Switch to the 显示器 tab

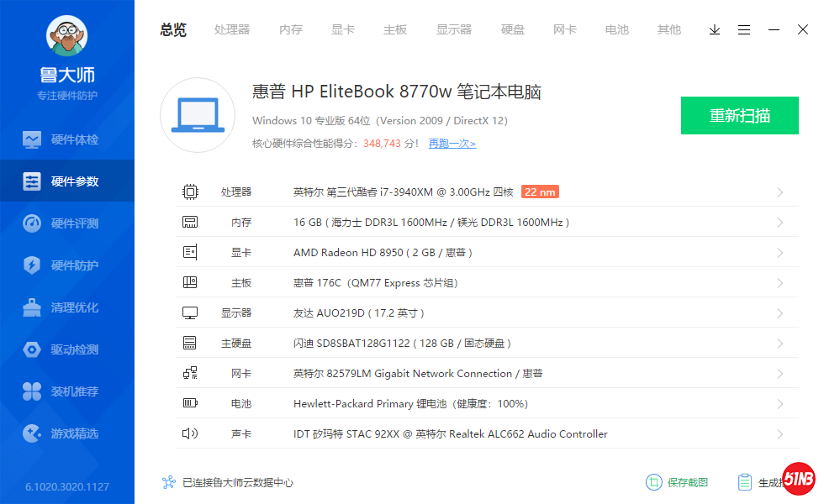tap(454, 29)
